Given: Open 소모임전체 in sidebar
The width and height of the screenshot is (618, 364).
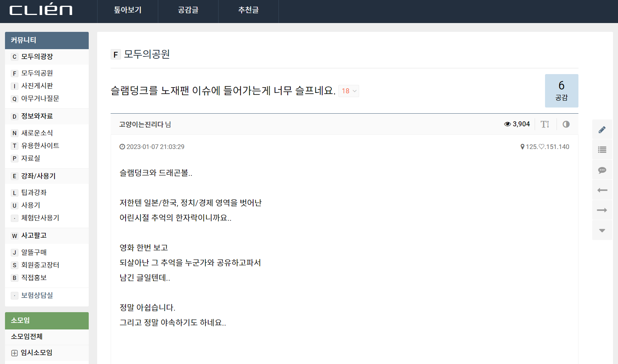Looking at the screenshot, I should [x=27, y=336].
